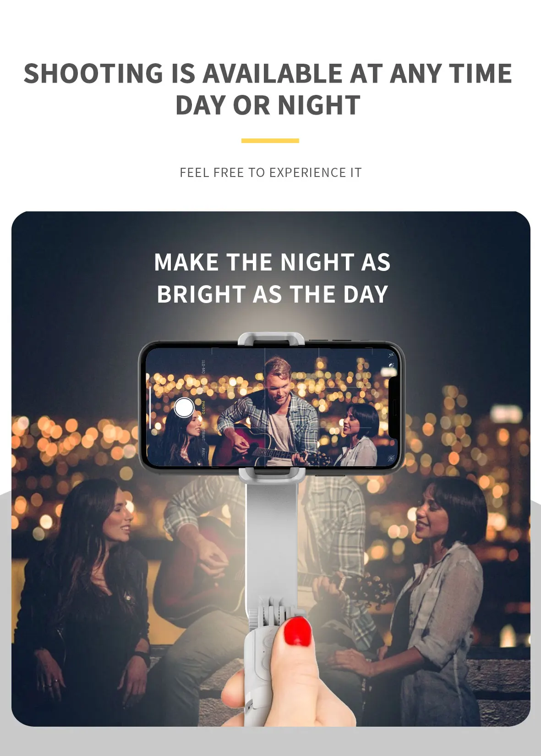This screenshot has height=756, width=541.
Task: Click 'SHOOTING IS AVAILABLE AT ANY TIME' heading
Action: pos(268,73)
